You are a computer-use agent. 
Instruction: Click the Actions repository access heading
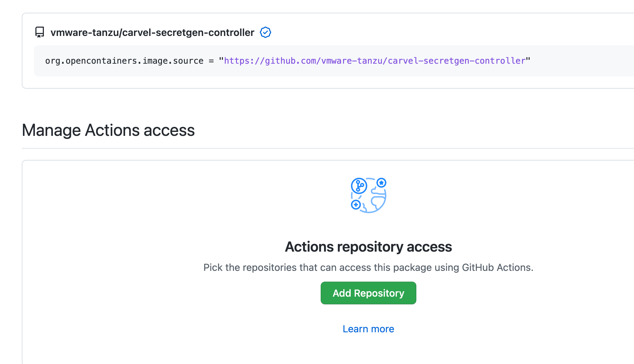pyautogui.click(x=368, y=247)
